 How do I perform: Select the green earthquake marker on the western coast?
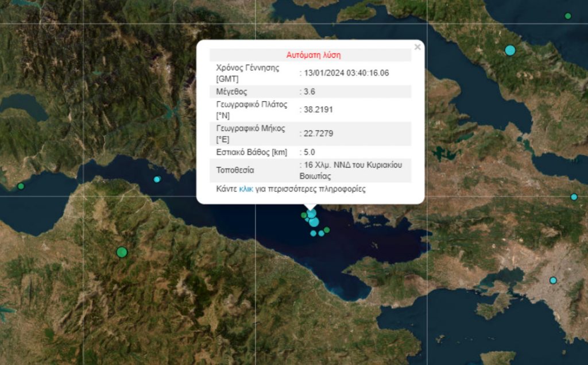pos(21,187)
